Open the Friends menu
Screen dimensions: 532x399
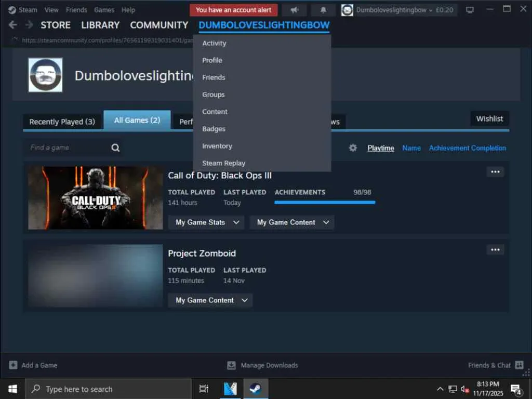pos(76,10)
